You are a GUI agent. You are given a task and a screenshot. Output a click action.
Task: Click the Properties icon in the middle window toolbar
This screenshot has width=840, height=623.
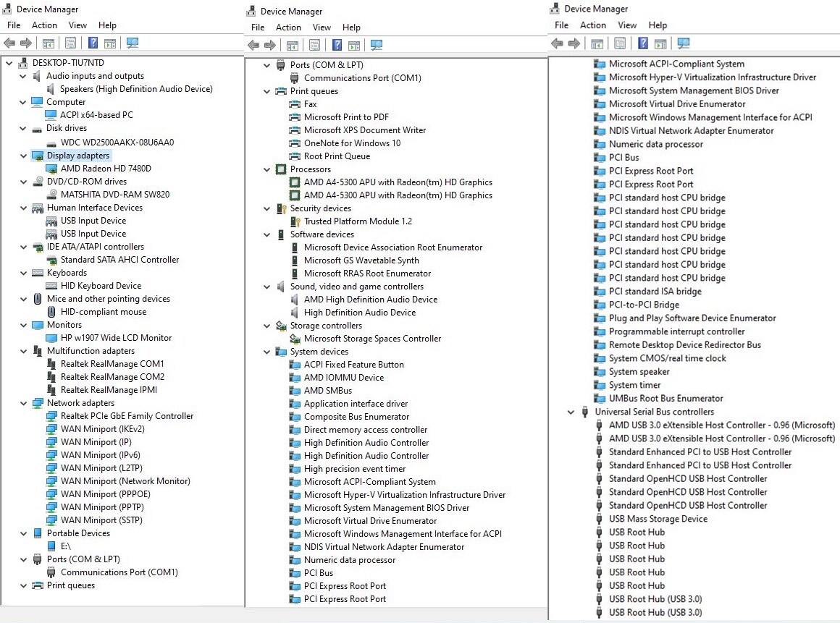click(314, 46)
